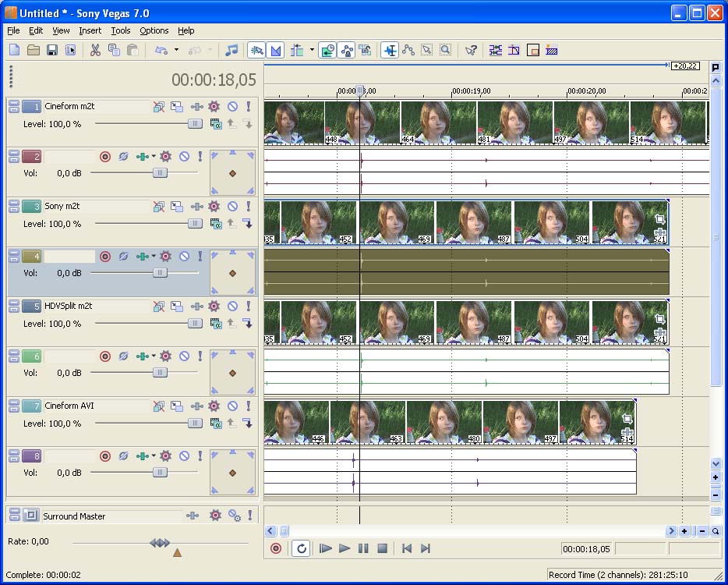Open the Options menu
The width and height of the screenshot is (728, 585).
(x=154, y=30)
